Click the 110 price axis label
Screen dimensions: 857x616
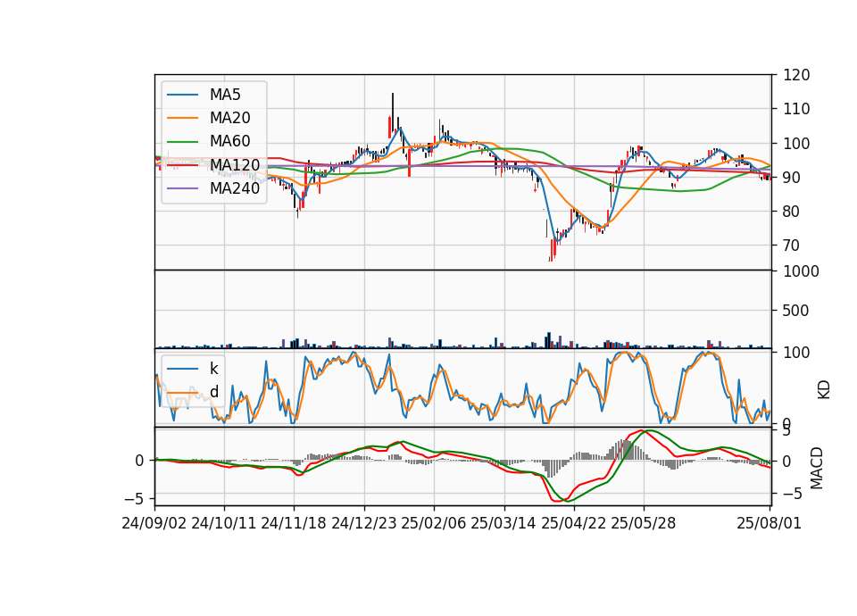(796, 109)
